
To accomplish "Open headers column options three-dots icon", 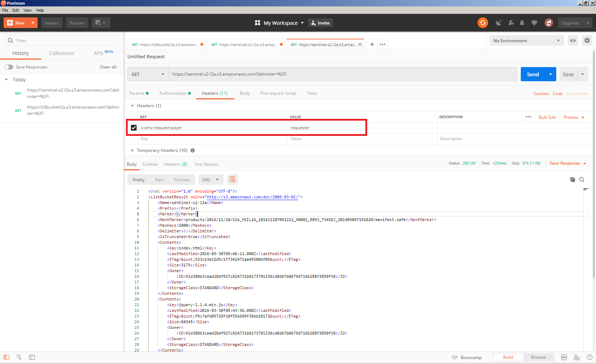I will point(528,117).
